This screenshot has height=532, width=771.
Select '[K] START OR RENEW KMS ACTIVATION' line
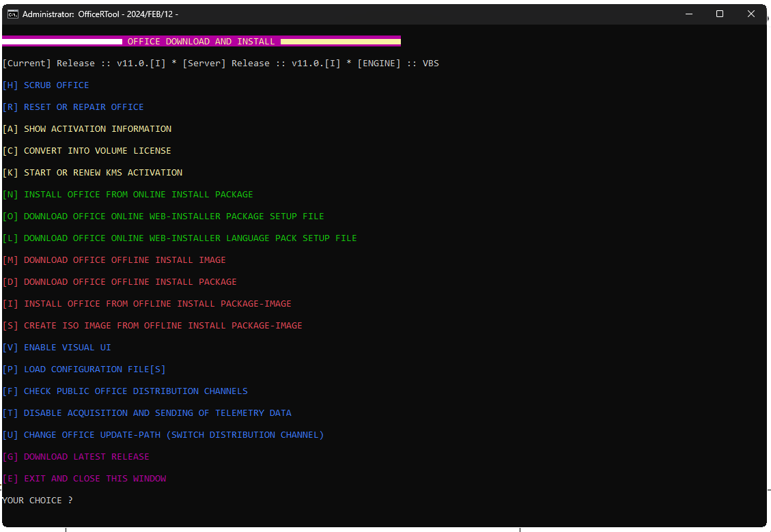tap(92, 173)
